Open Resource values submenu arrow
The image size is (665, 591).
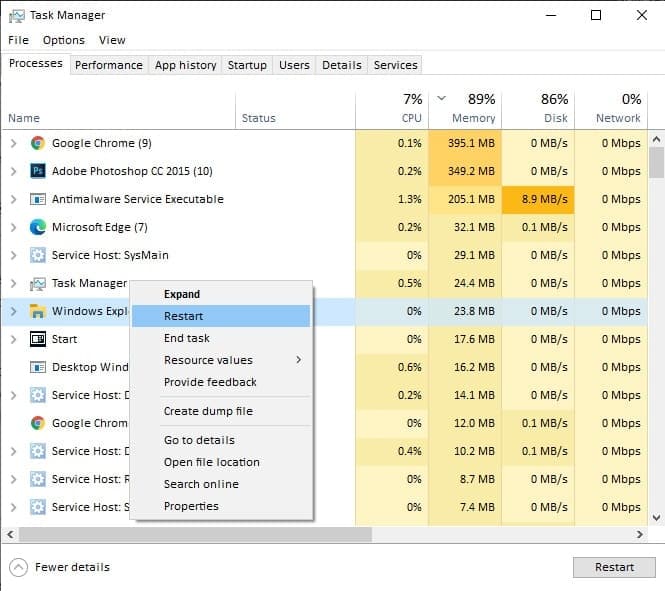[299, 360]
